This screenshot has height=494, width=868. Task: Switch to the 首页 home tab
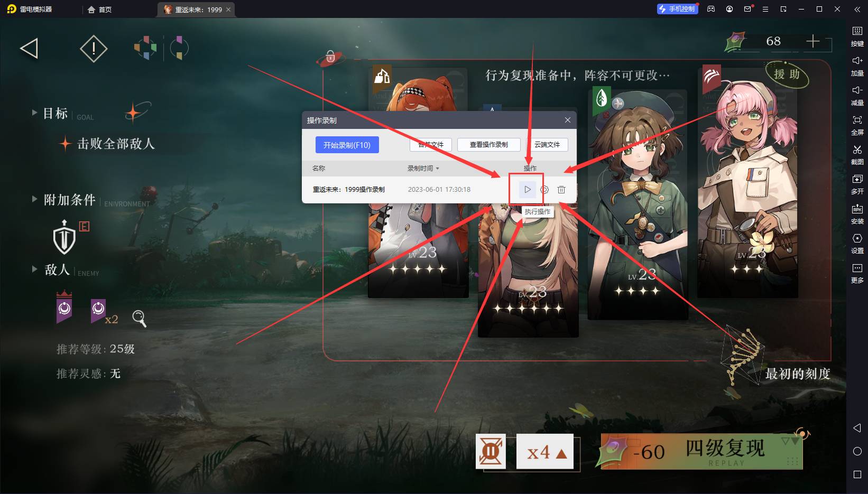click(100, 10)
